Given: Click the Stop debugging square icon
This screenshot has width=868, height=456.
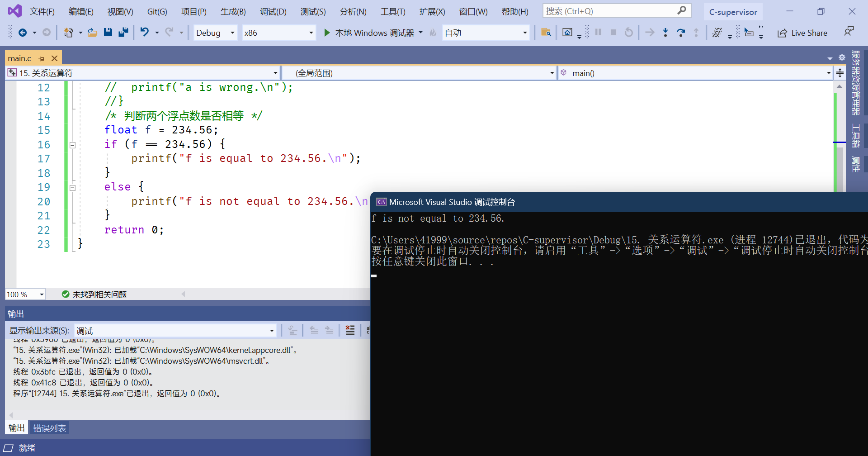Looking at the screenshot, I should click(x=613, y=32).
